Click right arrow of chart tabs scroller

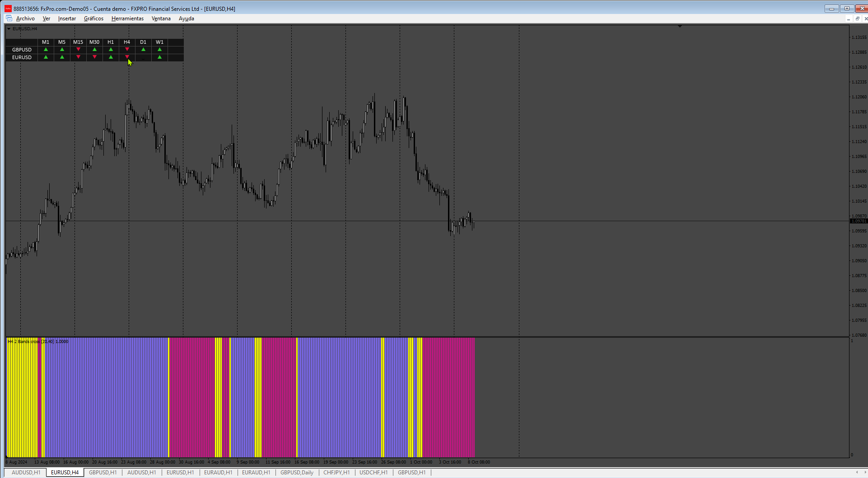(865, 473)
